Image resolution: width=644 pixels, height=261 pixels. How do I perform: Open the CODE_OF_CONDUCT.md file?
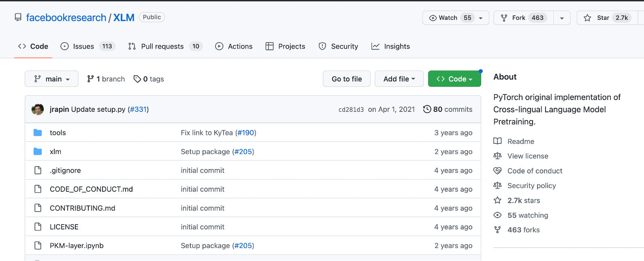tap(91, 189)
